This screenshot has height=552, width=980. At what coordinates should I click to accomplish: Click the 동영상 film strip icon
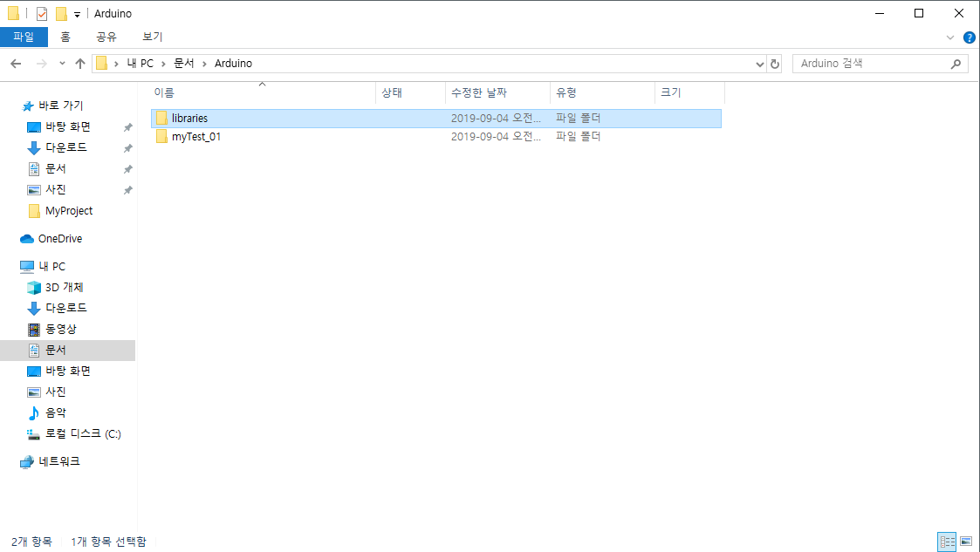point(34,329)
